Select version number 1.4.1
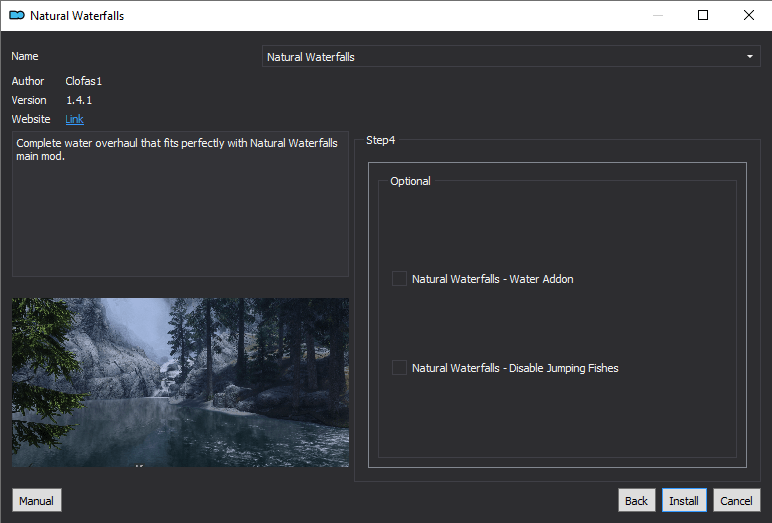The width and height of the screenshot is (772, 523). tap(79, 100)
